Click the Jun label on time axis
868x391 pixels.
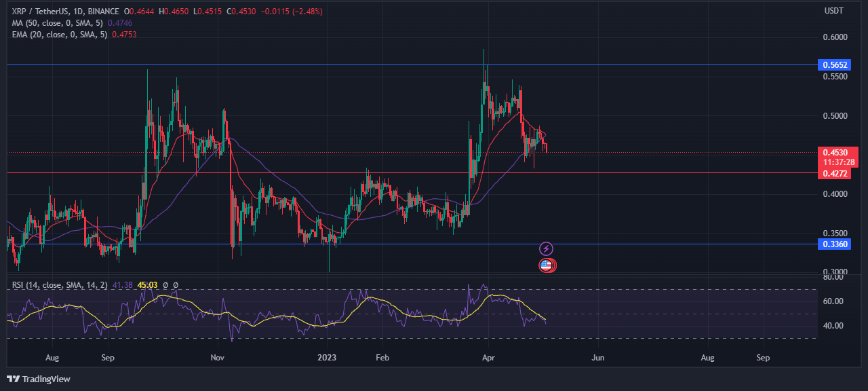tap(597, 356)
